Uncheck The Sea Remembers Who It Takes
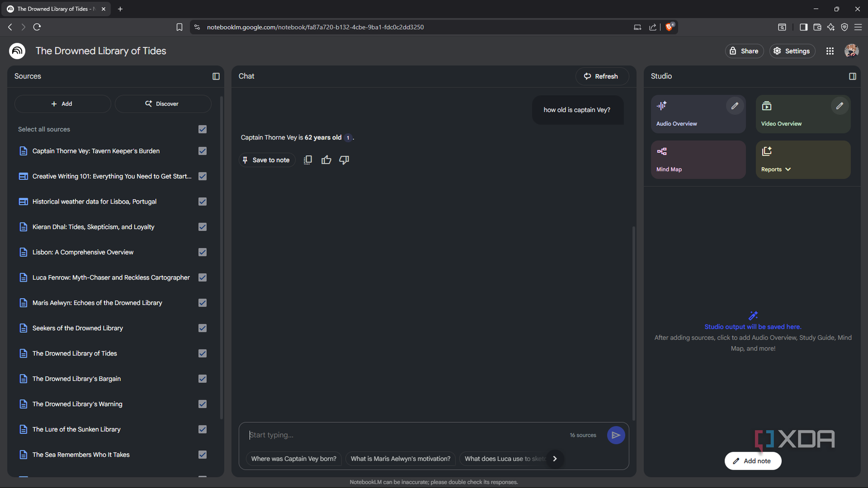Screen dimensions: 868x488 point(203,455)
